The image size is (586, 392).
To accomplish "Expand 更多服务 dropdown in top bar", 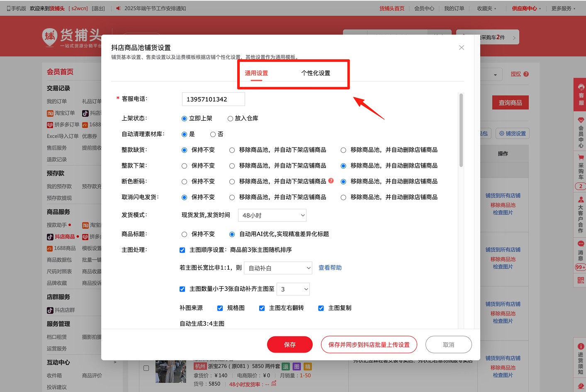I will tap(563, 8).
